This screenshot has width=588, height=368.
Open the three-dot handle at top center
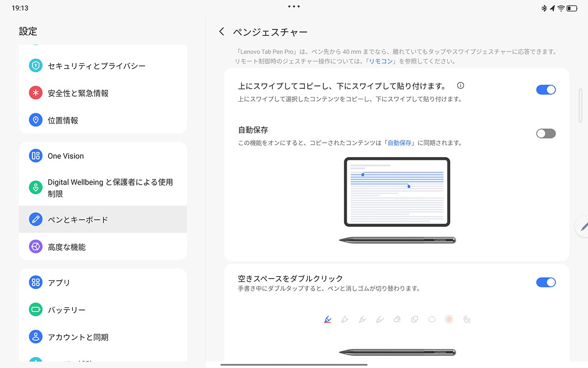click(294, 6)
